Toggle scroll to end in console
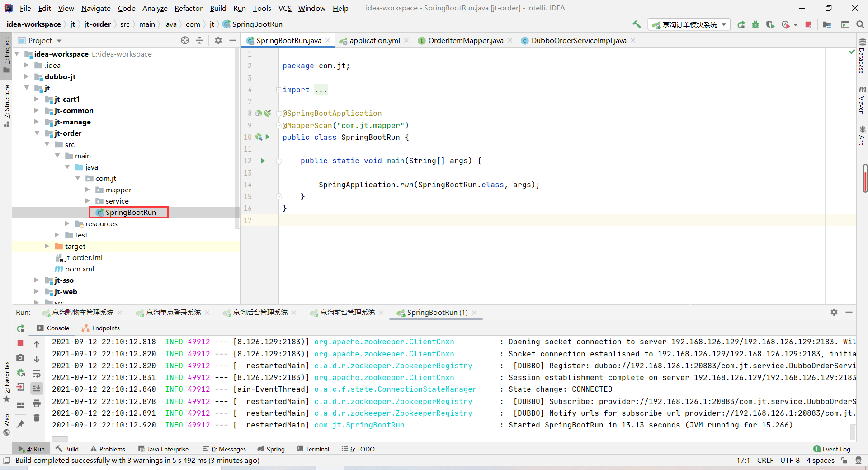868x470 pixels. pos(37,388)
